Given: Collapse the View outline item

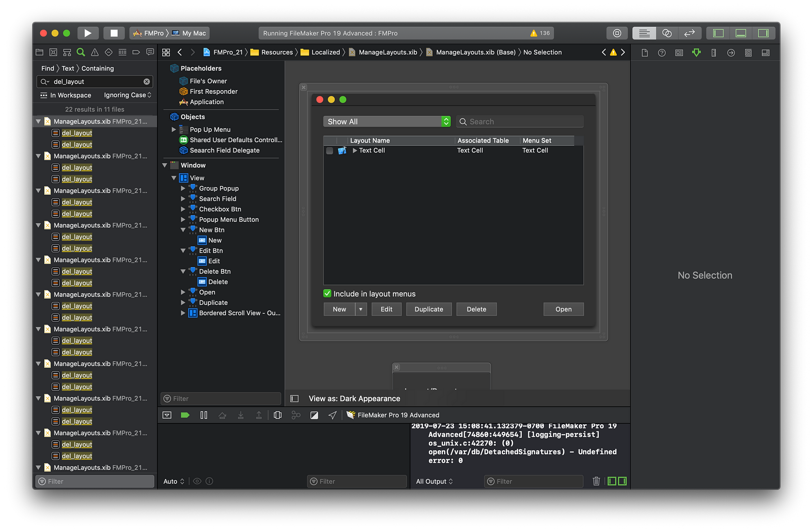Looking at the screenshot, I should point(174,178).
